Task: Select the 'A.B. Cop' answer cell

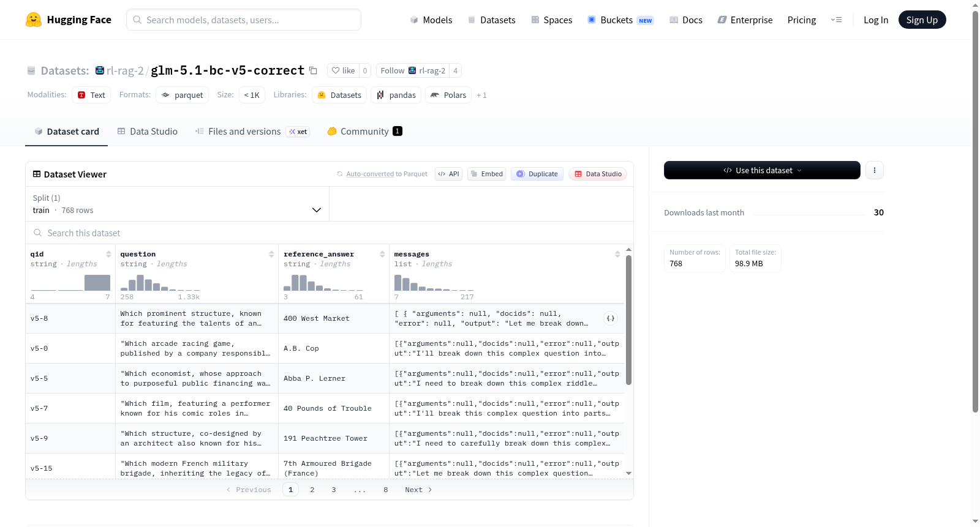Action: click(x=334, y=348)
